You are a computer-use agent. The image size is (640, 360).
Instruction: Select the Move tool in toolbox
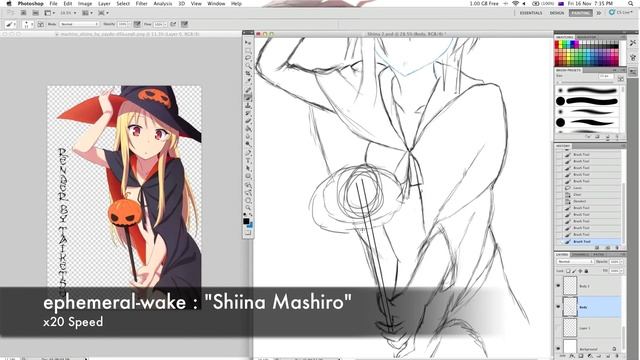click(248, 42)
